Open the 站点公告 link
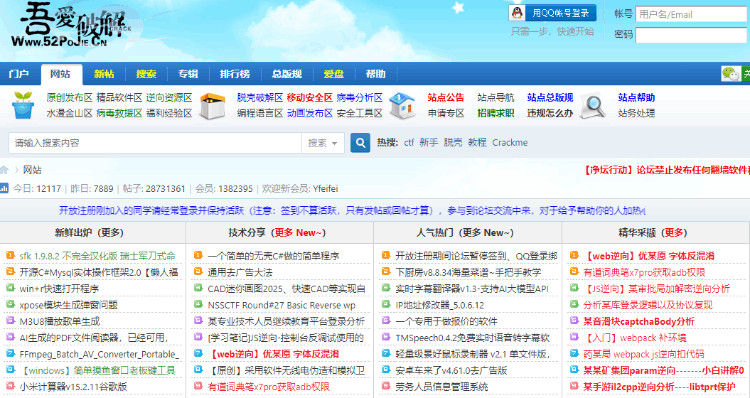The image size is (750, 398). click(446, 98)
